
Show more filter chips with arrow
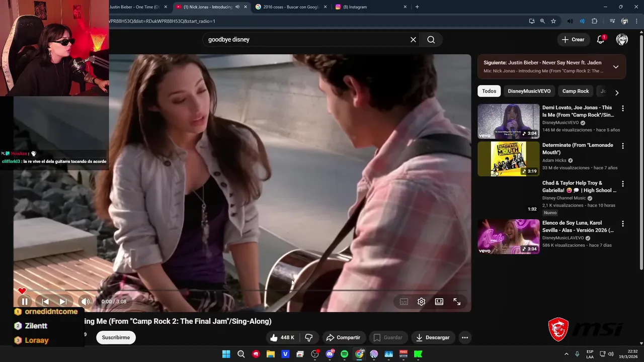[617, 93]
